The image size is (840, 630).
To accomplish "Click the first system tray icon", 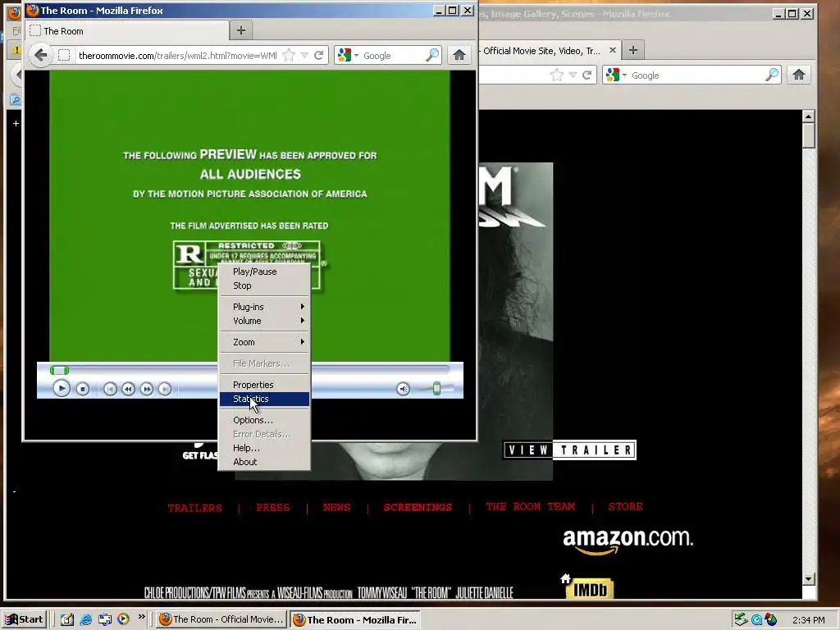I will click(741, 620).
